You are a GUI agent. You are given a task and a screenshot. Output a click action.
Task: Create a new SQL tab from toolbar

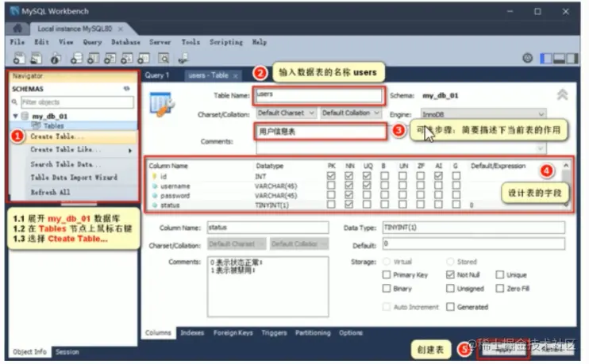coord(19,58)
